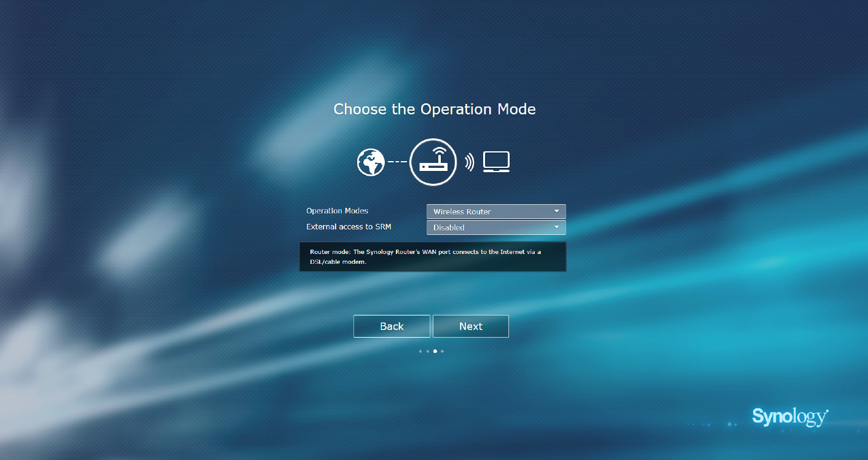Jump to the first wizard step dot
Viewport: 868px width, 460px height.
click(x=420, y=352)
